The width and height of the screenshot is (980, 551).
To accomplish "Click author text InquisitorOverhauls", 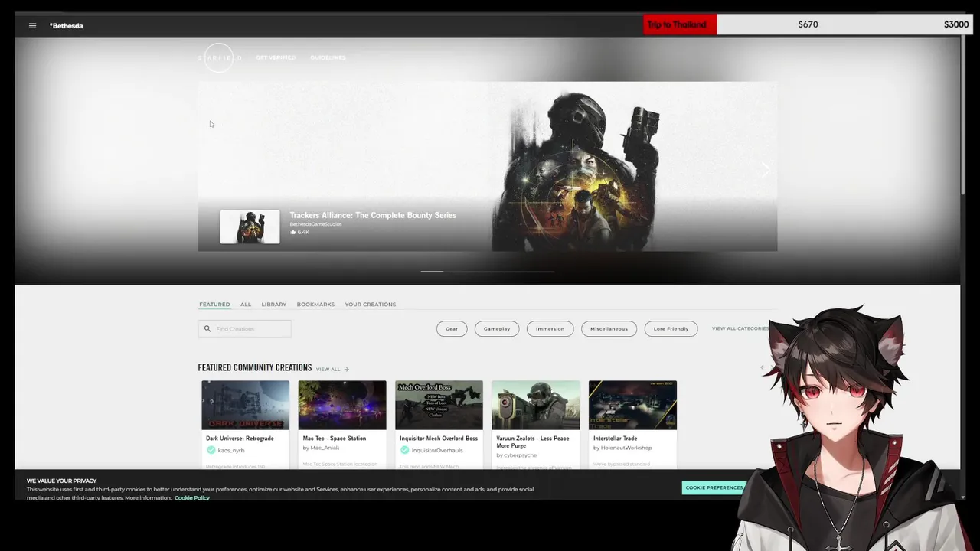I will [437, 450].
